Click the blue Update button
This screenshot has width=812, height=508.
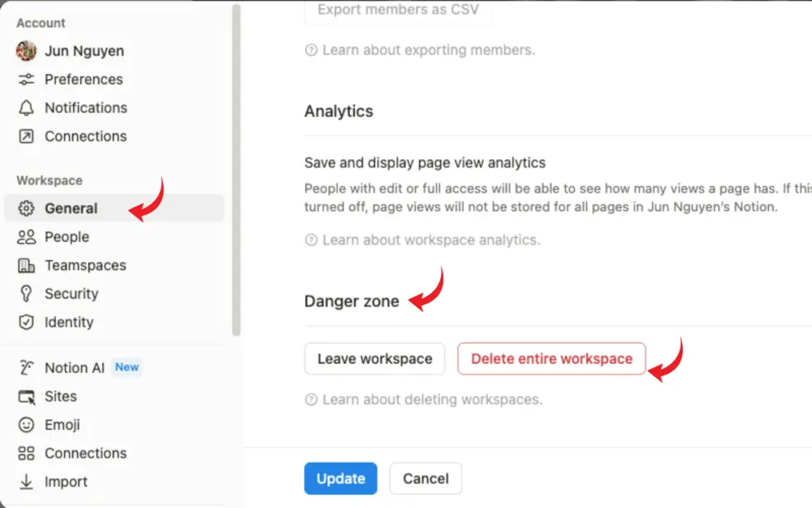(340, 479)
